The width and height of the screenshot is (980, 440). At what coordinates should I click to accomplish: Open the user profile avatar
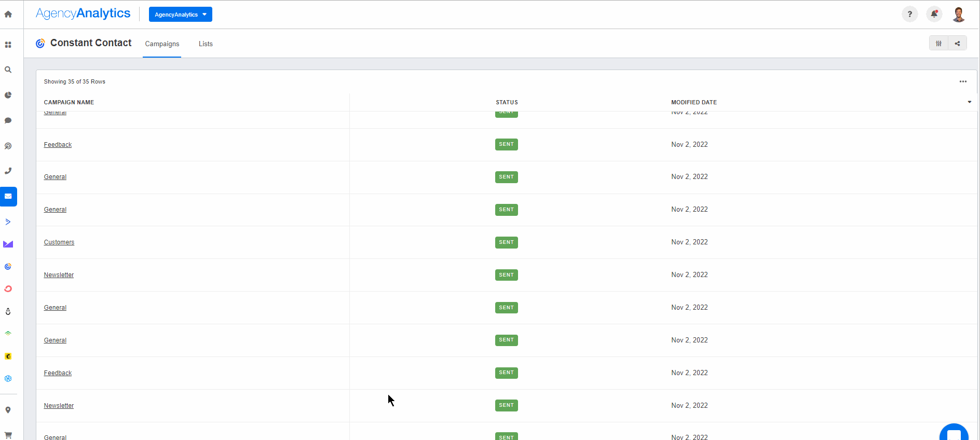click(x=958, y=15)
